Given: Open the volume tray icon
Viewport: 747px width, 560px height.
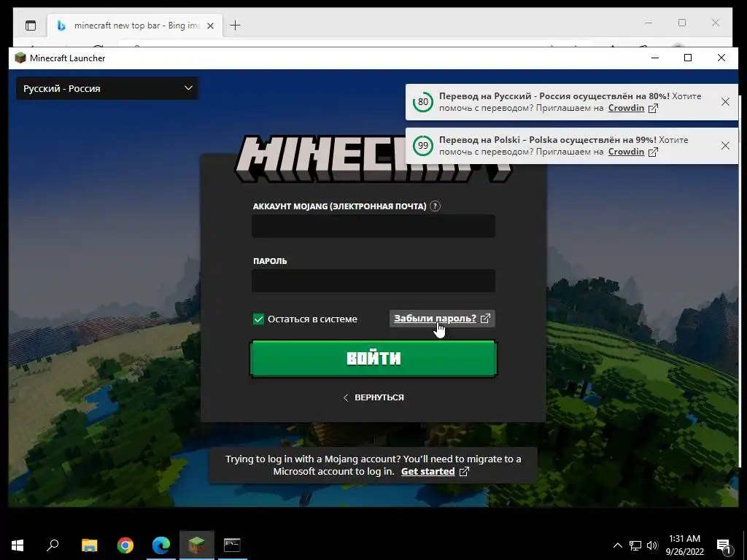Looking at the screenshot, I should 652,545.
